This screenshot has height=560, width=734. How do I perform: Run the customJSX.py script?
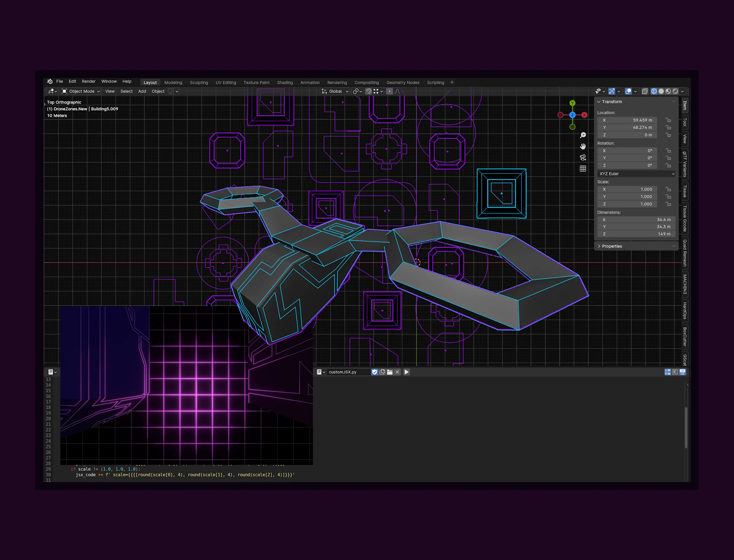tap(406, 372)
